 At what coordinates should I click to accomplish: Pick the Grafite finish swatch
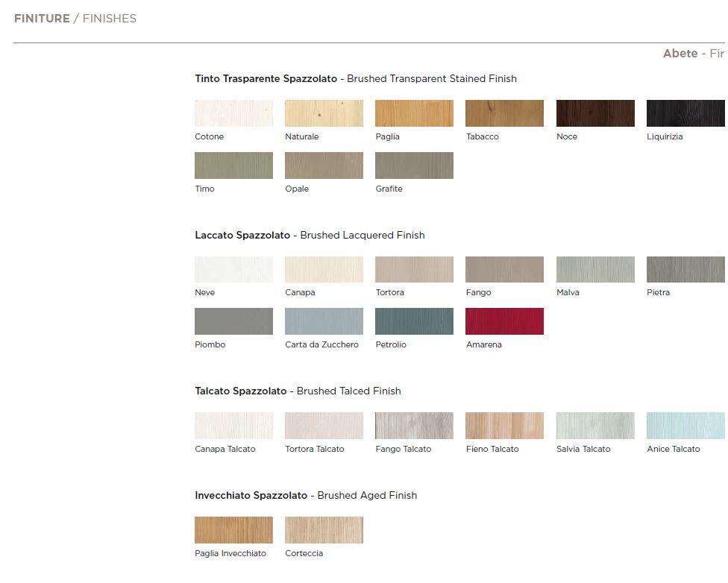click(414, 166)
